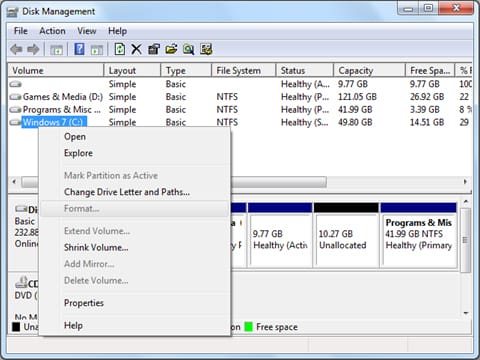Select the Programs & Mis 41.99 GB partition block

[x=419, y=235]
